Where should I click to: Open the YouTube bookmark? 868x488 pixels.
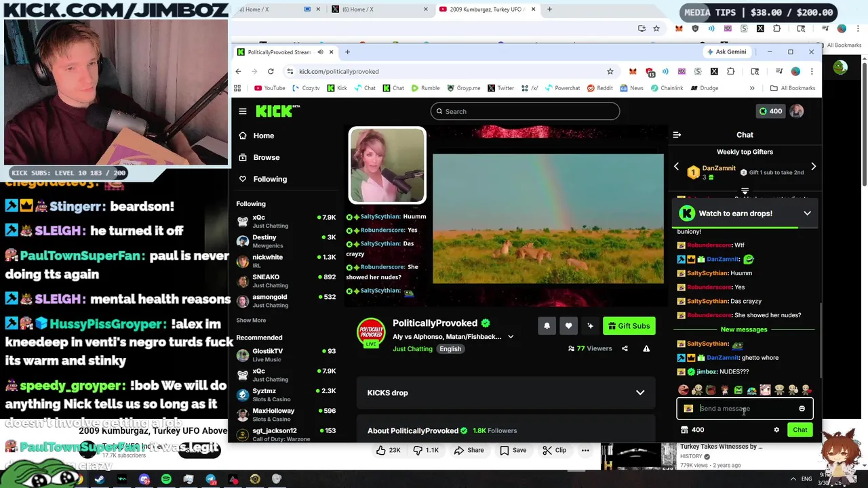click(269, 88)
